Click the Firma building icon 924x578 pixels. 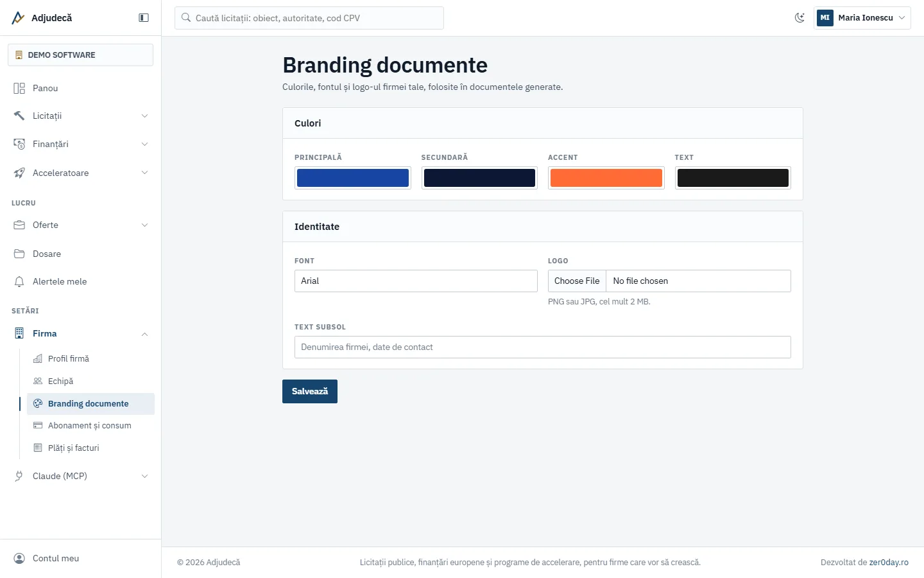point(19,333)
